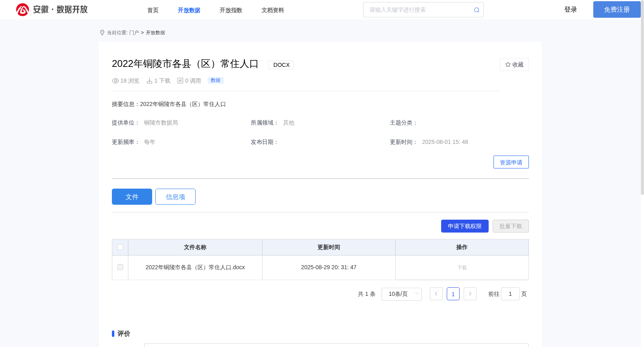Click the star icon on the 收藏 button
This screenshot has width=644, height=347.
(x=508, y=64)
